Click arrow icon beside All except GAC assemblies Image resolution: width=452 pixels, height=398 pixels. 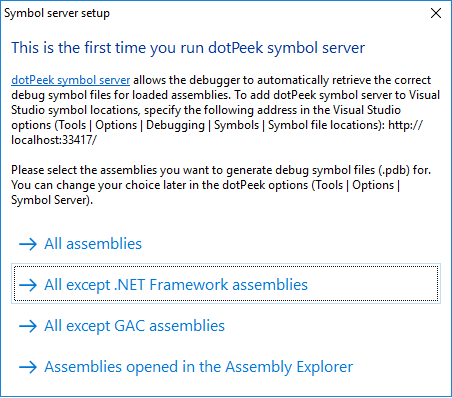[x=28, y=326]
